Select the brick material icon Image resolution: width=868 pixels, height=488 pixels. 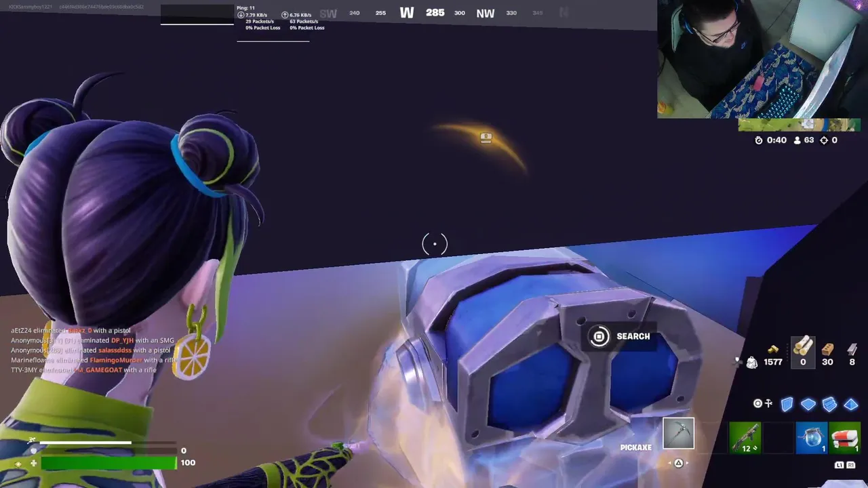(x=827, y=349)
